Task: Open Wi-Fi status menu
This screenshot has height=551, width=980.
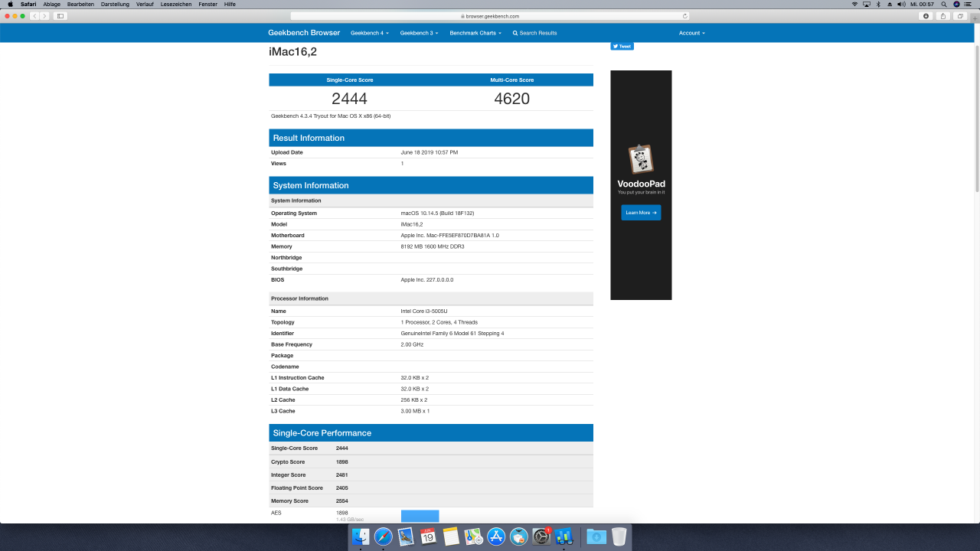Action: point(854,4)
